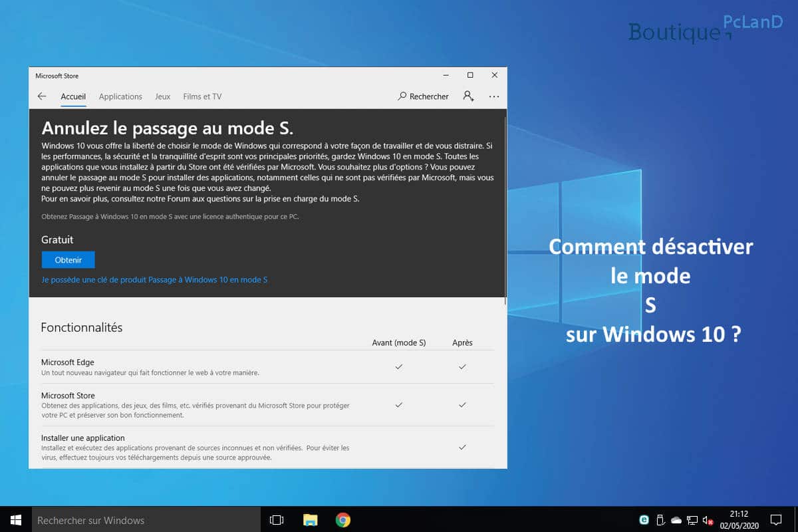Open the product key link for mode S

point(154,280)
